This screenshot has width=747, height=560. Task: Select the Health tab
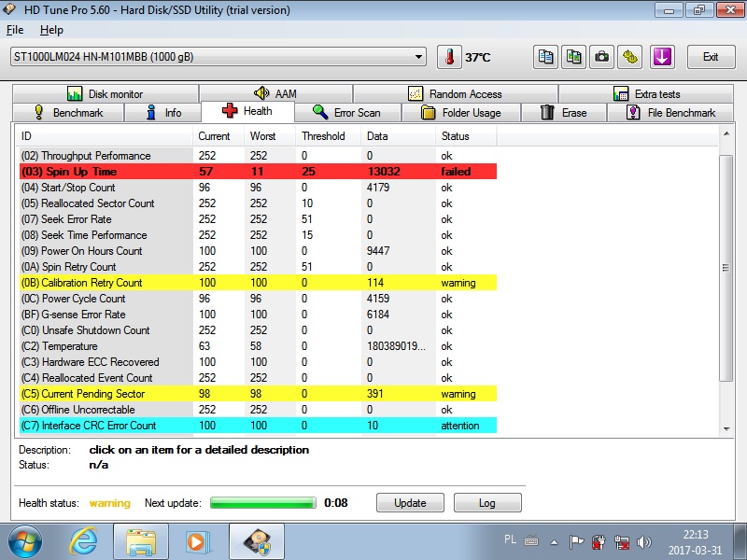coord(247,111)
